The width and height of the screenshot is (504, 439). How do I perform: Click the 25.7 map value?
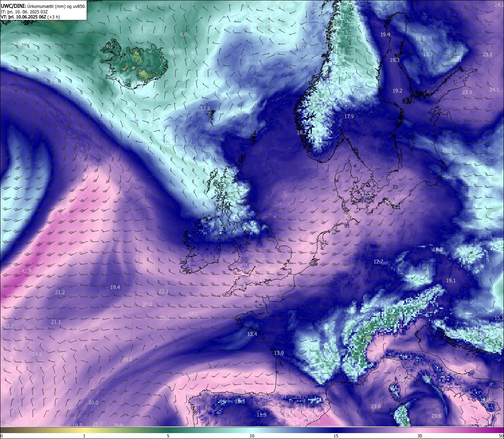(97, 424)
